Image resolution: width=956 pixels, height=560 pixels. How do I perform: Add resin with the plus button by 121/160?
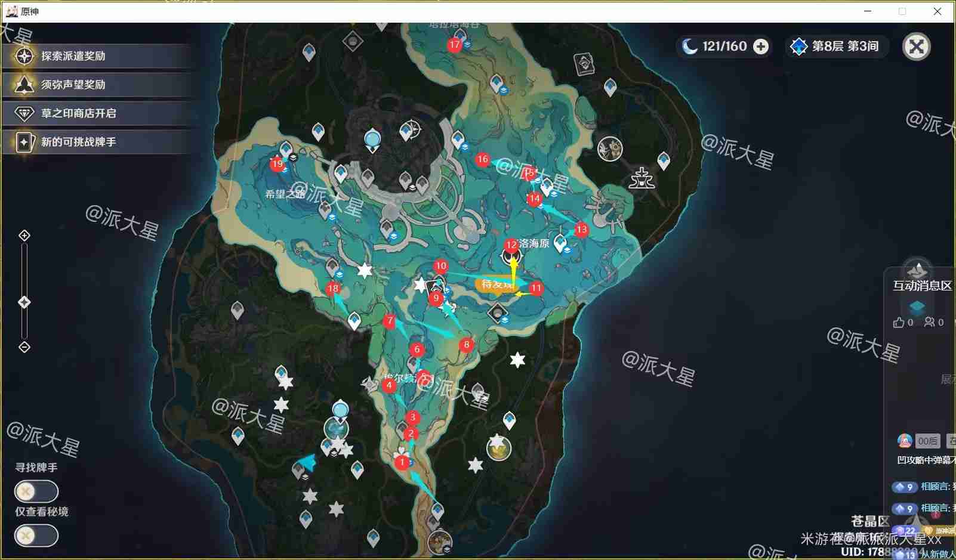[x=761, y=47]
